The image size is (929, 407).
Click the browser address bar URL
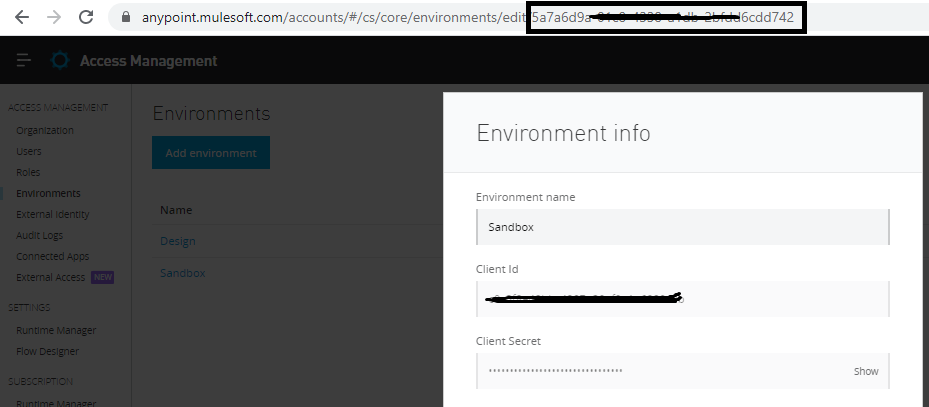click(x=467, y=17)
